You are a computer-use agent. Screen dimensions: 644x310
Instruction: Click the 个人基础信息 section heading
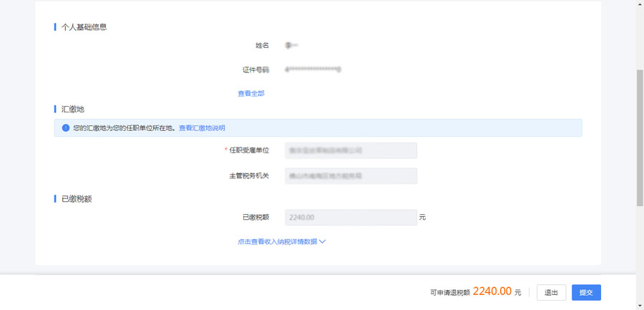coord(84,27)
